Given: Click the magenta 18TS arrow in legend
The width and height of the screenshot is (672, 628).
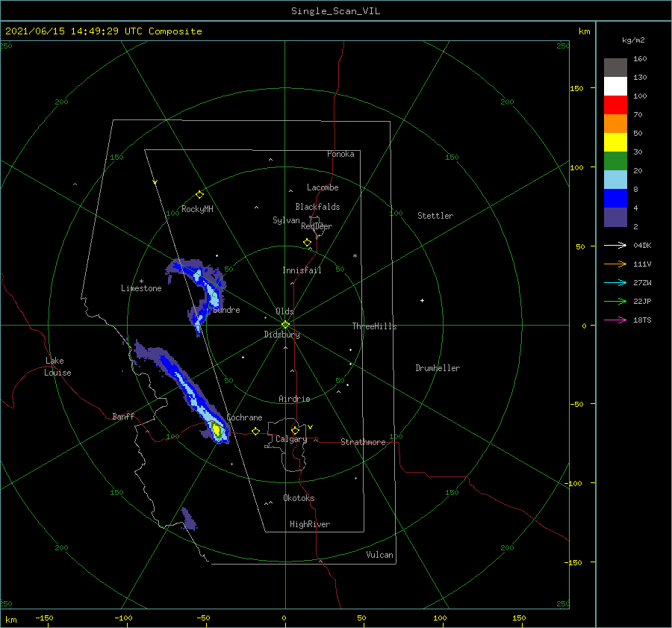Looking at the screenshot, I should pyautogui.click(x=615, y=320).
